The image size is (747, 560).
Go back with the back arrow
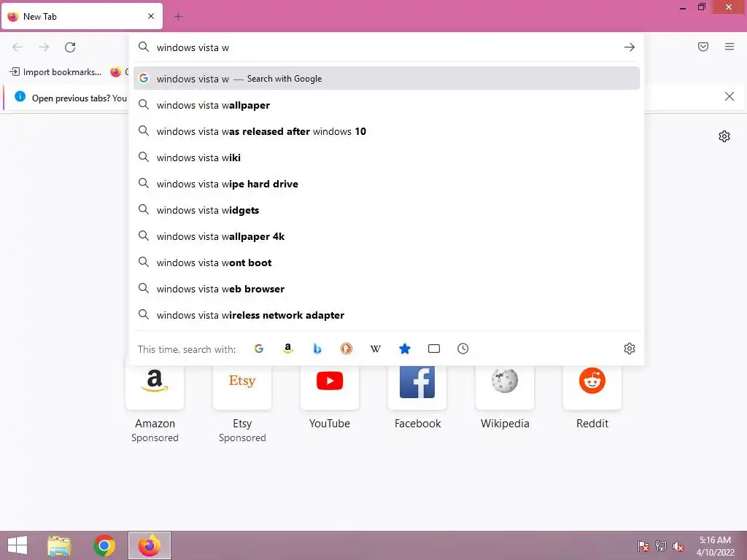[18, 47]
